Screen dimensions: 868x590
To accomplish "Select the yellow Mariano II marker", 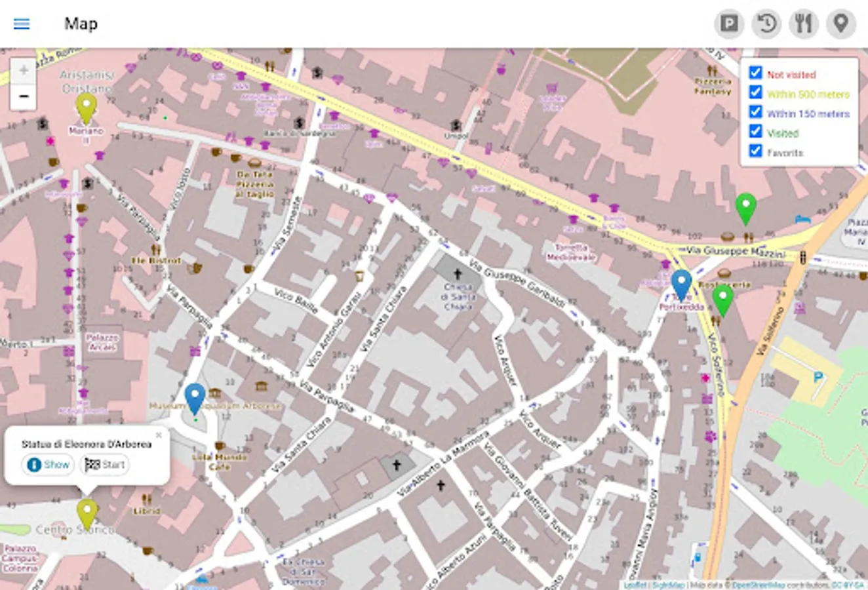I will tap(86, 109).
